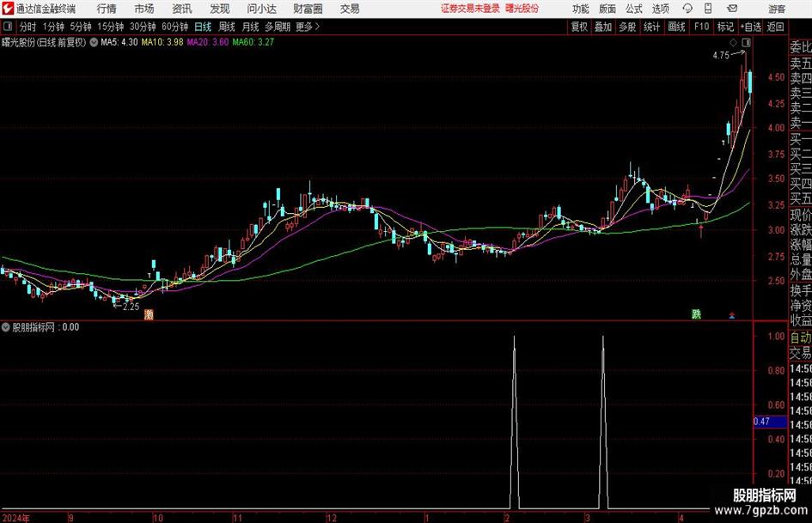Switch to 30分钟 period
This screenshot has width=812, height=523.
143,27
